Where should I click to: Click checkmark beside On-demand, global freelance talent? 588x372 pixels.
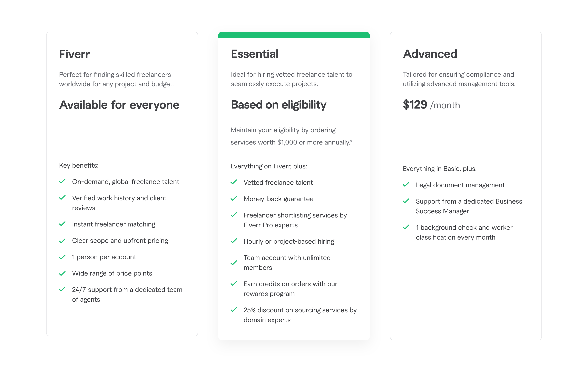click(x=62, y=181)
